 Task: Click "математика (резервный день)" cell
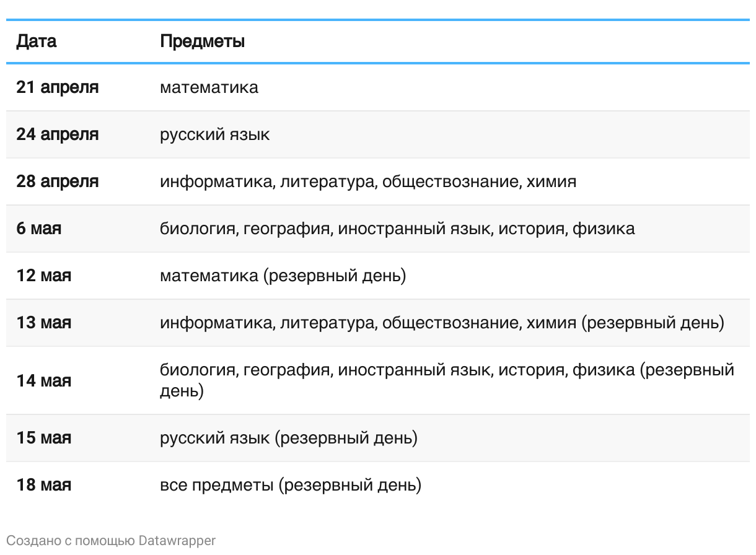click(x=283, y=276)
